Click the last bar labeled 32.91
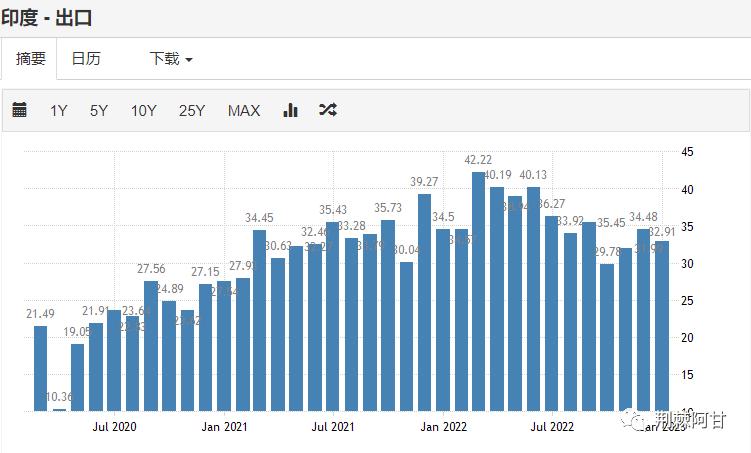Image resolution: width=751 pixels, height=453 pixels. 662,325
